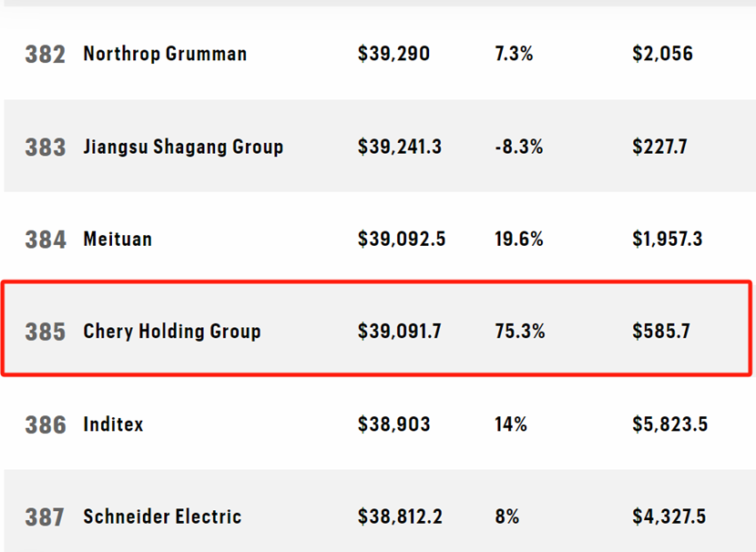Select the $39,241.3 revenue figure
The height and width of the screenshot is (552, 756).
(x=400, y=147)
